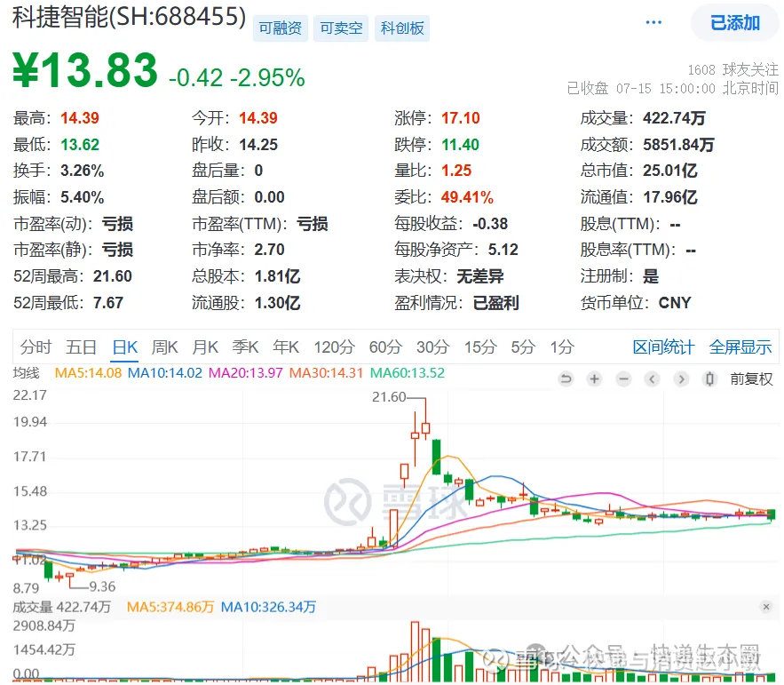Select the 周K weekly chart tab
Viewport: 784px width, 685px height.
(165, 346)
